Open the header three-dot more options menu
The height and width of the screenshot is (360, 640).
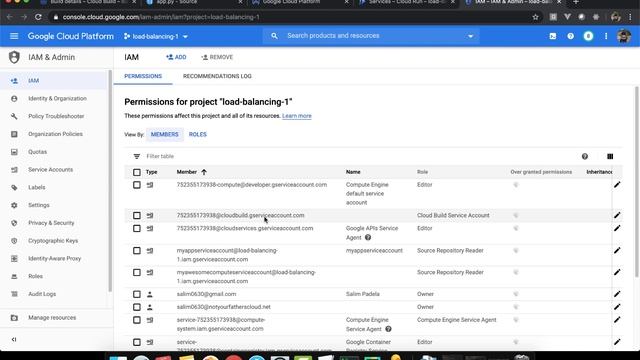[606, 36]
